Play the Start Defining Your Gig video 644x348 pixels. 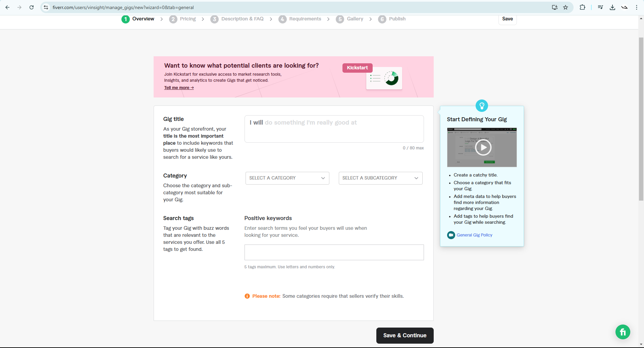click(x=483, y=147)
